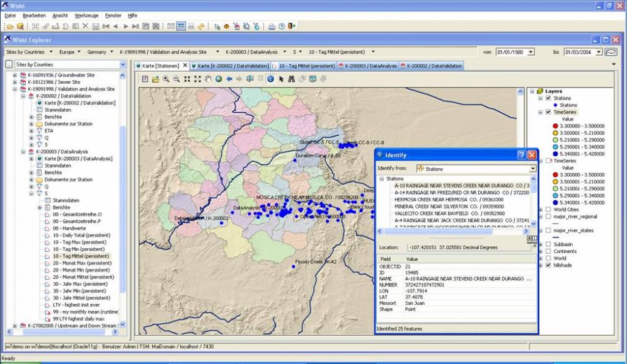
Task: Open the 'Identify from' dropdown in the Identify window
Action: coord(532,168)
